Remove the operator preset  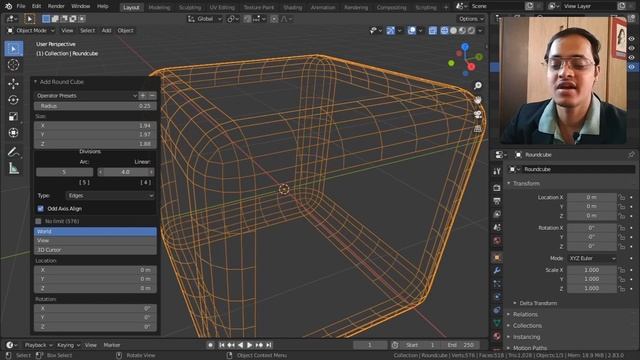tap(152, 96)
